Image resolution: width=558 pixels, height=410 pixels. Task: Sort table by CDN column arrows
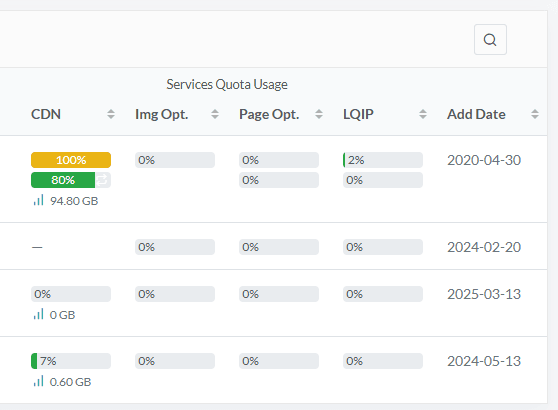(x=111, y=114)
